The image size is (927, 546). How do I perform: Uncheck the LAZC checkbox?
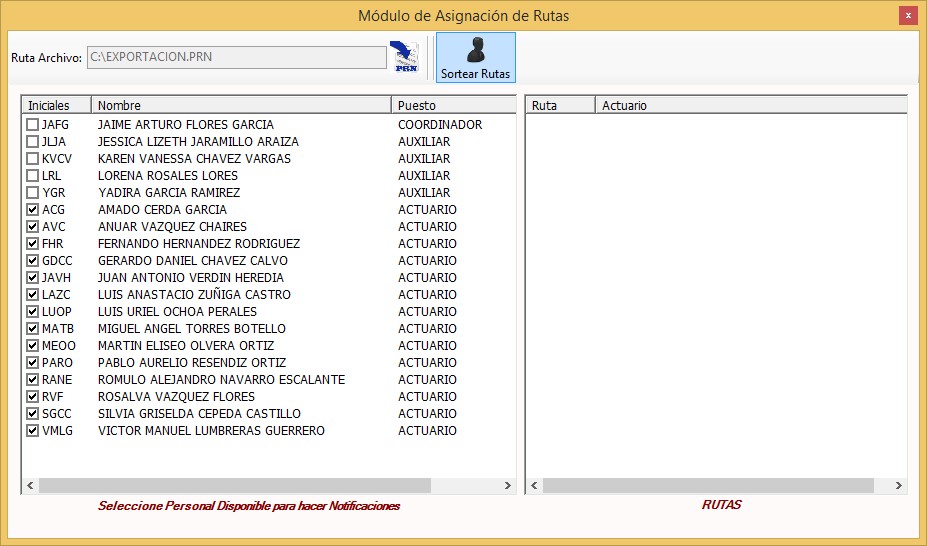[33, 295]
